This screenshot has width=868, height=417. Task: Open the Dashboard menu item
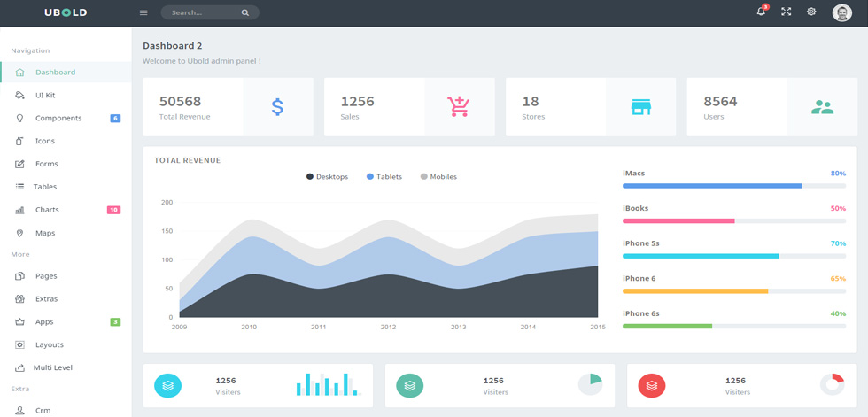coord(66,73)
